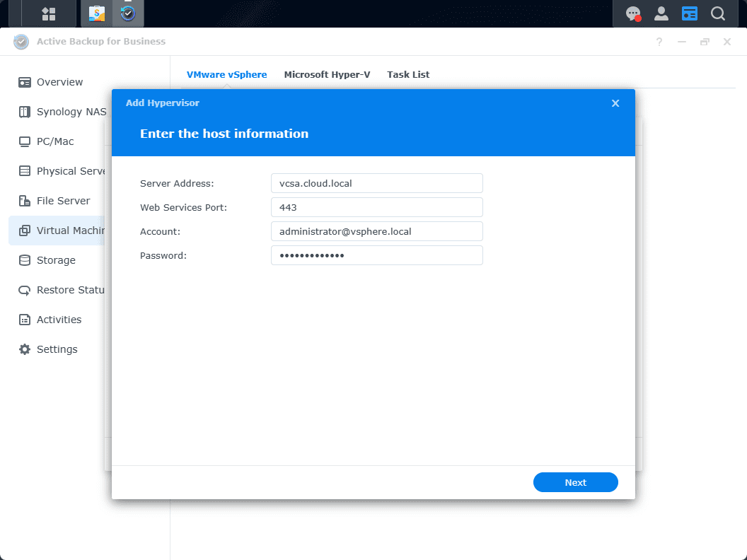The width and height of the screenshot is (747, 560).
Task: Click the File Server sidebar icon
Action: 24,201
